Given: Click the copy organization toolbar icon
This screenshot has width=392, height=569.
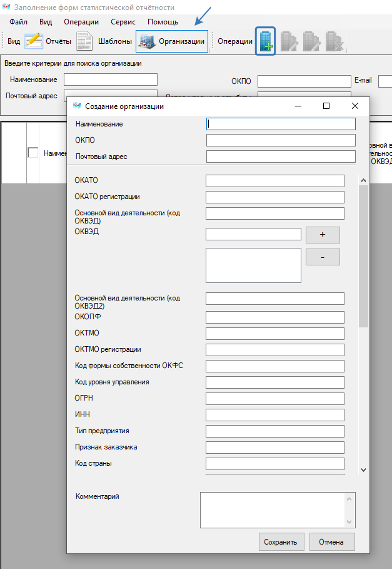Looking at the screenshot, I should coord(311,41).
